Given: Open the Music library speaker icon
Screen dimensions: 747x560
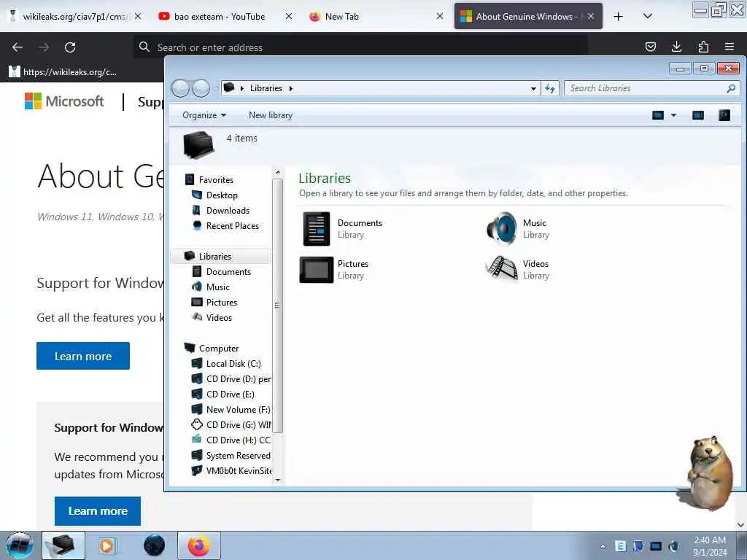Looking at the screenshot, I should (502, 228).
